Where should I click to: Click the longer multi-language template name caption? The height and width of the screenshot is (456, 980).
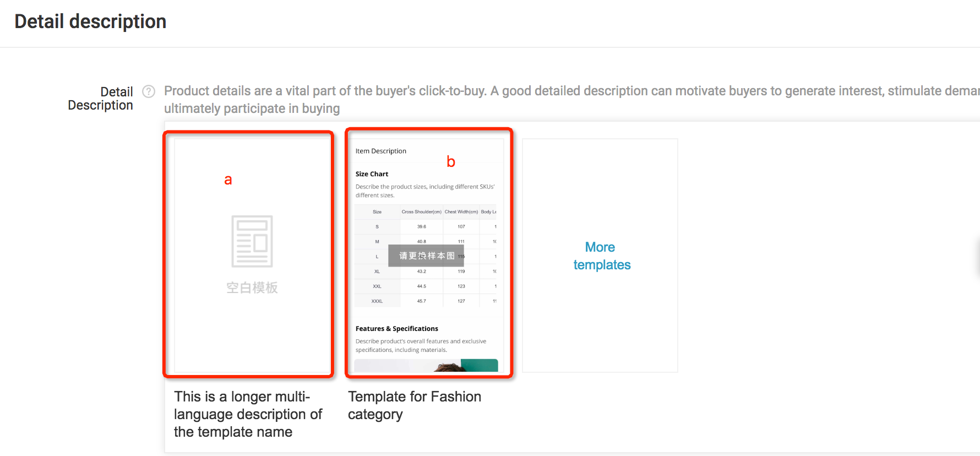(248, 414)
